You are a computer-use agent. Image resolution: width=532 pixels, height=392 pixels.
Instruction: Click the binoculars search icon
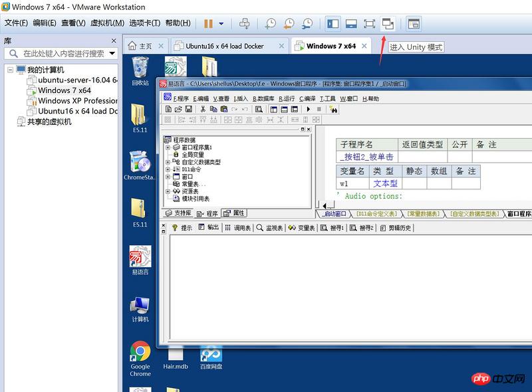(334, 109)
